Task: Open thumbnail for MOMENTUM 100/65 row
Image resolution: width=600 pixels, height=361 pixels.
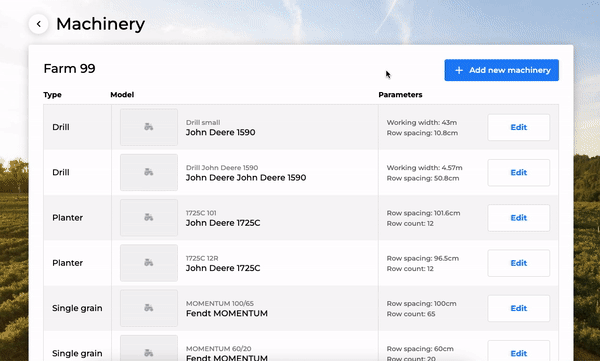Action: click(x=149, y=308)
